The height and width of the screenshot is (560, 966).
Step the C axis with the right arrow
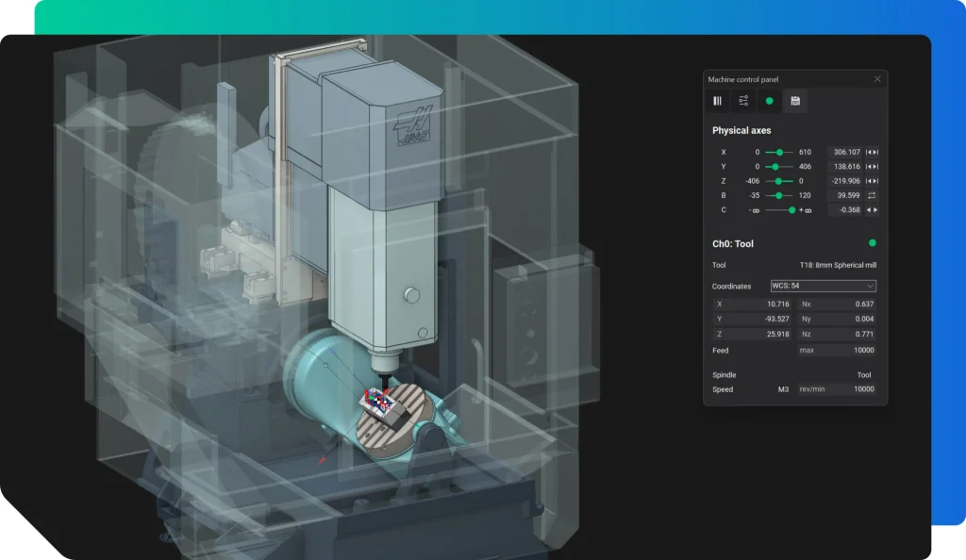pos(876,210)
